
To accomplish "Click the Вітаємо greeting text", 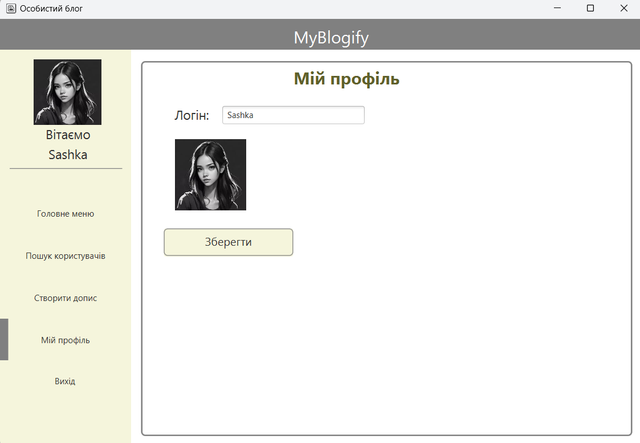I will (x=68, y=135).
